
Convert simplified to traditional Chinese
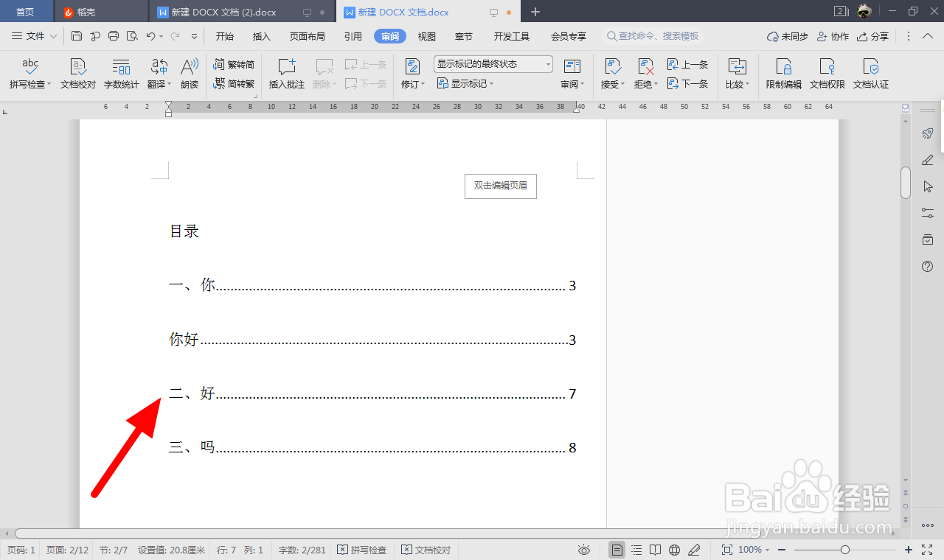tap(235, 84)
